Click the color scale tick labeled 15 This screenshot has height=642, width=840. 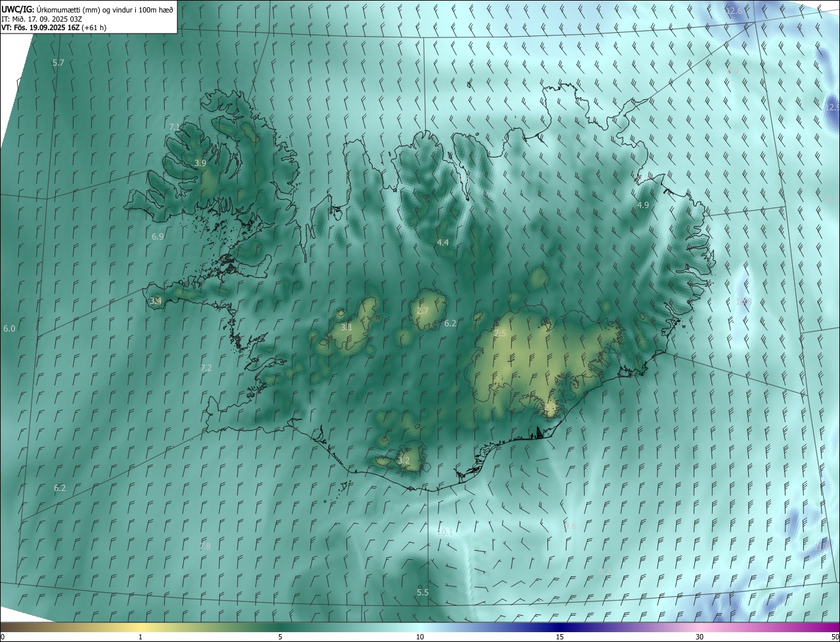click(560, 637)
